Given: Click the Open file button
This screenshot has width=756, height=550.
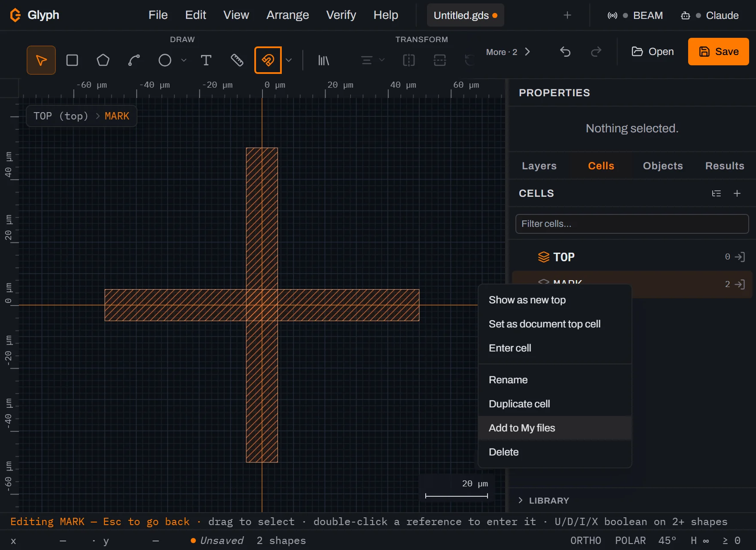Looking at the screenshot, I should click(652, 52).
